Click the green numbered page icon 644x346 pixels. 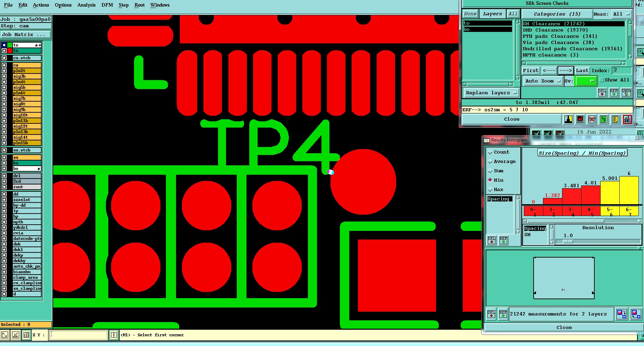[x=604, y=119]
